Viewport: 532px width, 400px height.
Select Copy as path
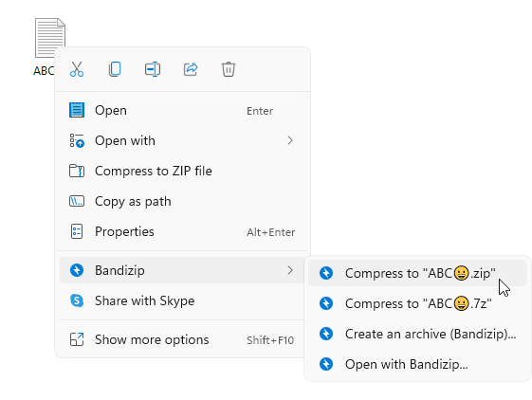point(183,201)
